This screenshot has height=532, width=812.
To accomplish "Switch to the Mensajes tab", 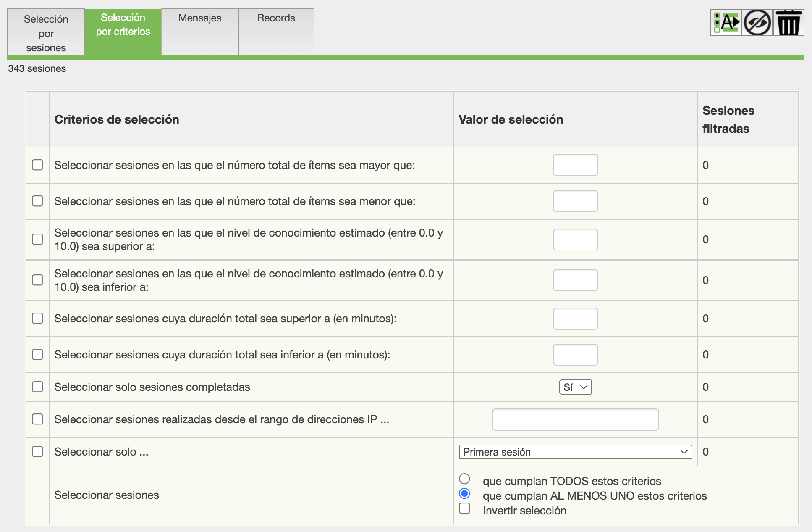I will pyautogui.click(x=200, y=18).
